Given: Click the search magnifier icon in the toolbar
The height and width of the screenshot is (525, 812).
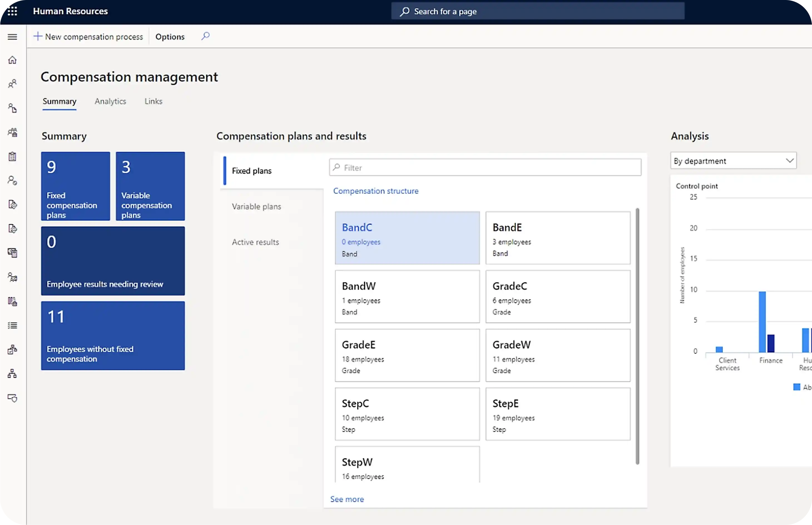Looking at the screenshot, I should (x=205, y=36).
